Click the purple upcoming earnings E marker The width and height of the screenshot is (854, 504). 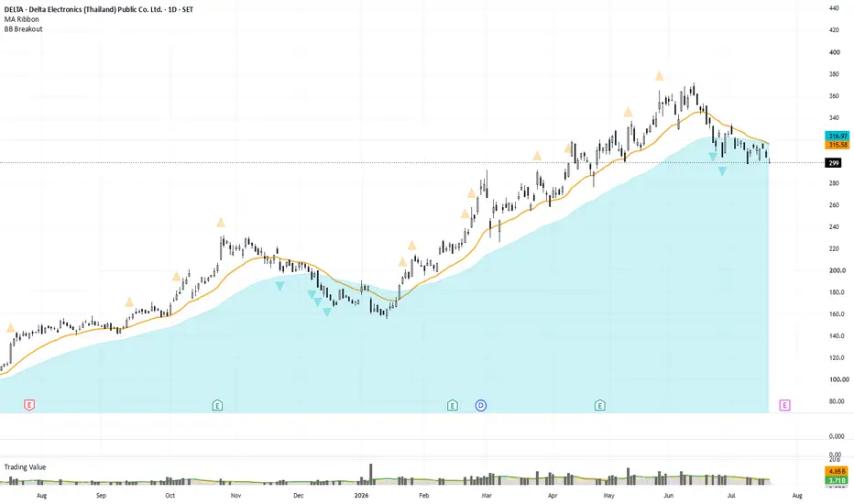pos(784,405)
